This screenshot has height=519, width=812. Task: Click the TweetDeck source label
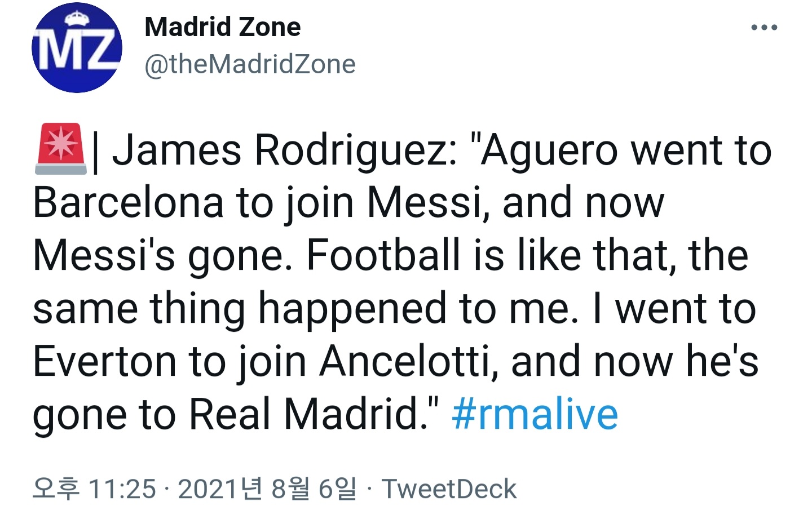click(449, 489)
